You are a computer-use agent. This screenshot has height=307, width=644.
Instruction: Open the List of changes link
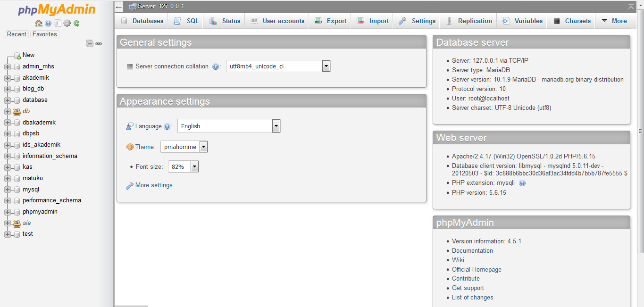point(473,298)
